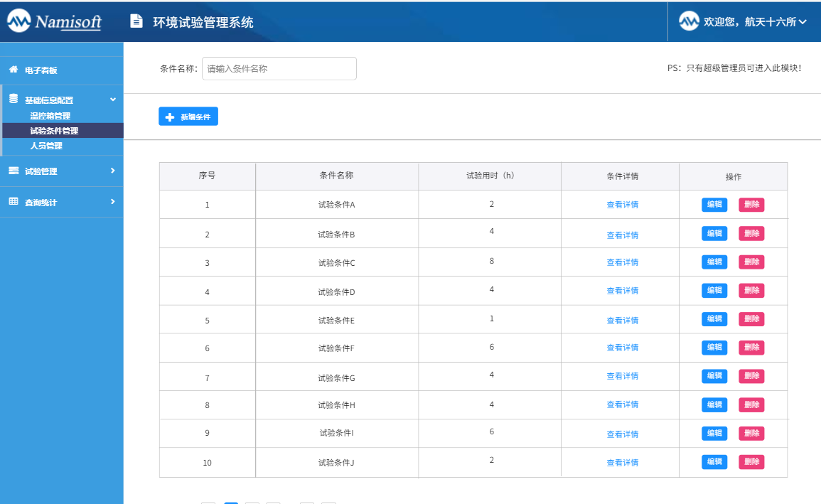Delete 试验条件F with 删除 button
Viewport: 821px width, 504px height.
(x=751, y=348)
